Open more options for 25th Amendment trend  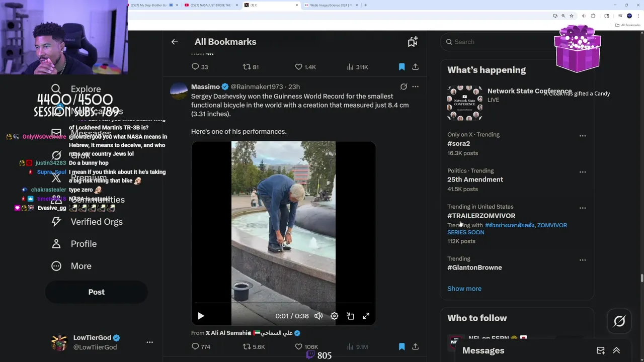tap(583, 172)
